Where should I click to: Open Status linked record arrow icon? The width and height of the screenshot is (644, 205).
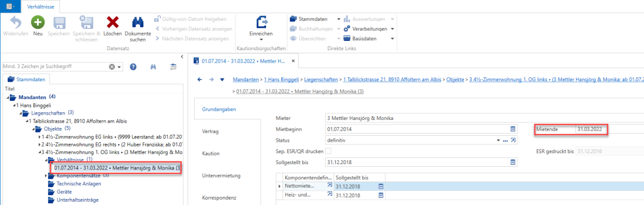513,141
